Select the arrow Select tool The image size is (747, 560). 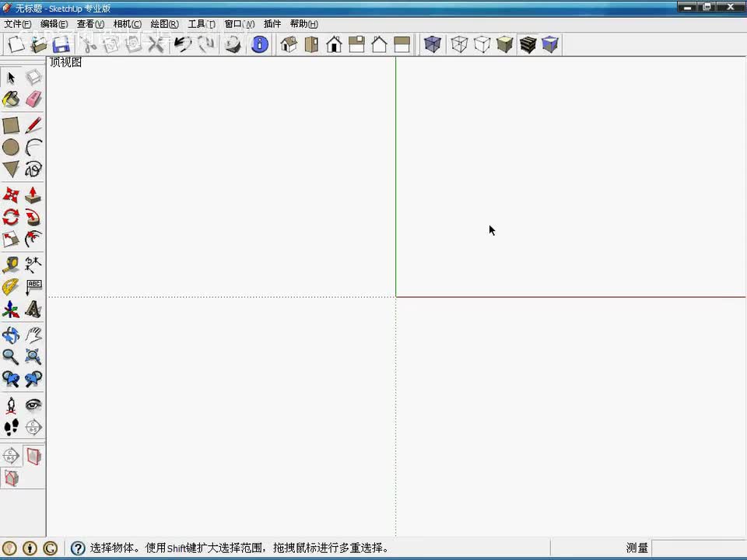tap(11, 77)
